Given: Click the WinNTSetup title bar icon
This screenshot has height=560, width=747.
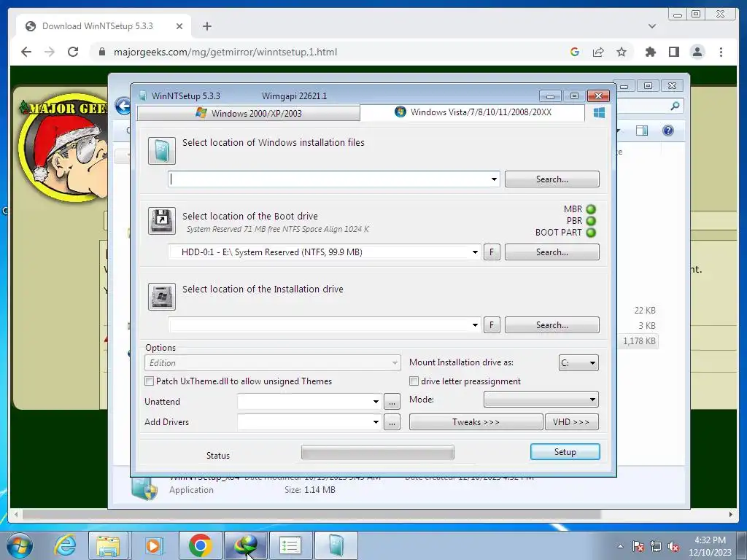Looking at the screenshot, I should [142, 96].
